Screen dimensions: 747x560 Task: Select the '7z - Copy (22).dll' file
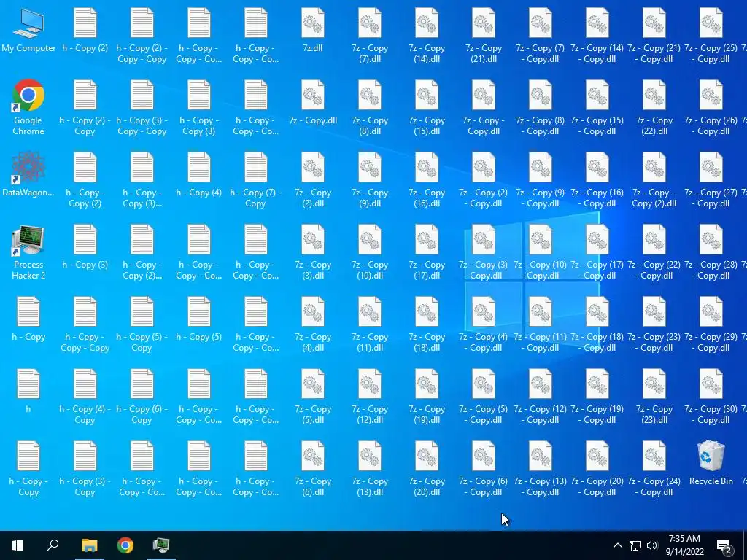point(654,108)
